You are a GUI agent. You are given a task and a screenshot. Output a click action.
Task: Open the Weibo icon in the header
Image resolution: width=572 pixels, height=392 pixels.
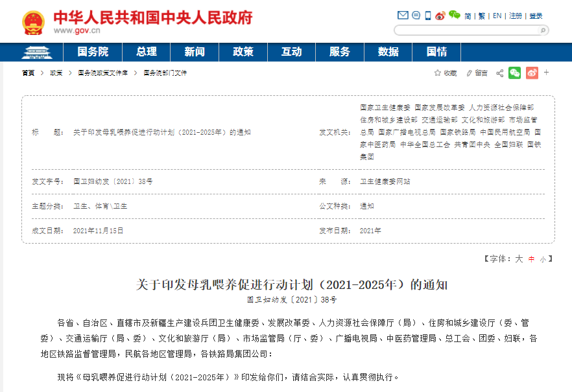pyautogui.click(x=440, y=14)
